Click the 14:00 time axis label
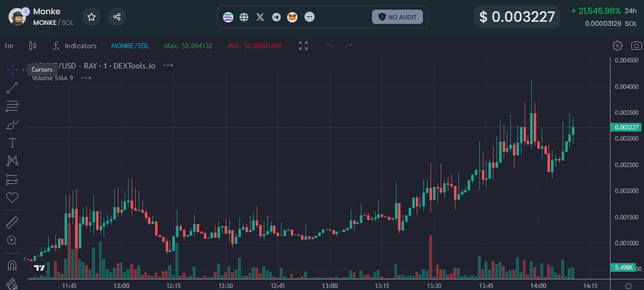This screenshot has height=290, width=644. 538,285
